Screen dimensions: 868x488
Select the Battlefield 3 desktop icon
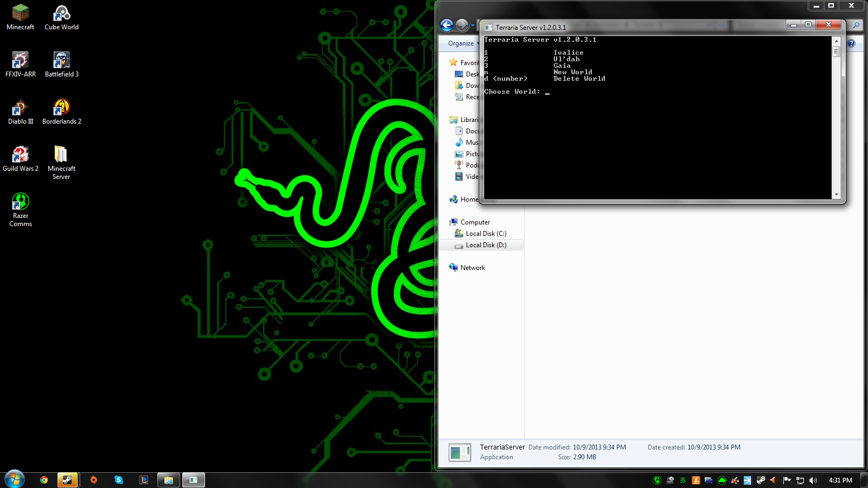point(61,65)
